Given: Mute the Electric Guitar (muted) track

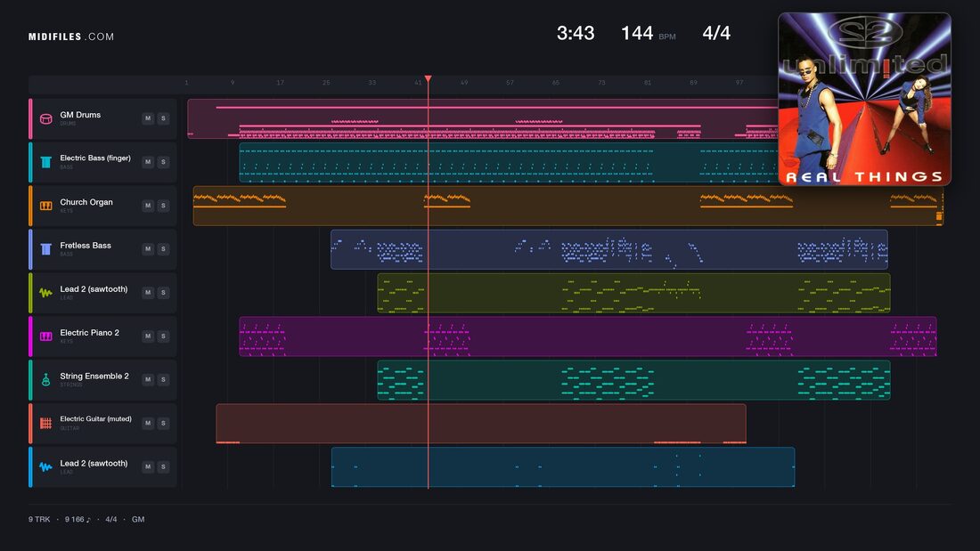Looking at the screenshot, I should (x=148, y=423).
